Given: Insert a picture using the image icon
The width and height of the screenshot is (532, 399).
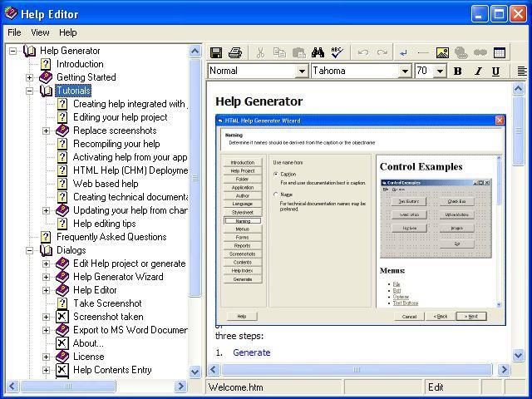Looking at the screenshot, I should (442, 52).
